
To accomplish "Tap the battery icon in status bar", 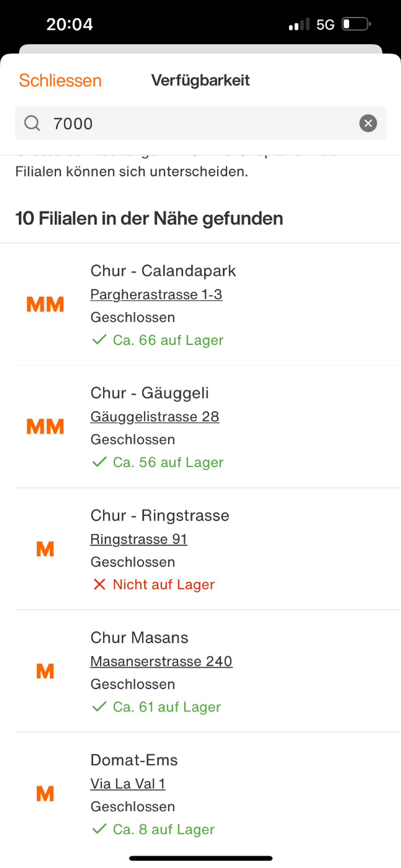I will (356, 24).
